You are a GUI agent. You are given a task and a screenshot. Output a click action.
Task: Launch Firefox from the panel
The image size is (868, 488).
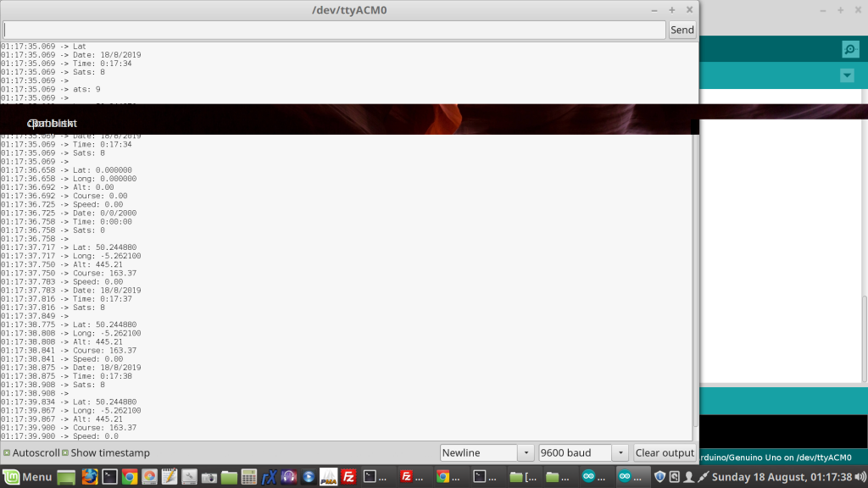pos(89,477)
